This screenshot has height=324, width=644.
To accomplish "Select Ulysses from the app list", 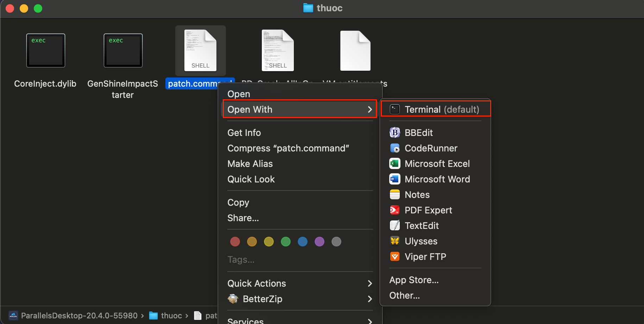I will (x=421, y=241).
